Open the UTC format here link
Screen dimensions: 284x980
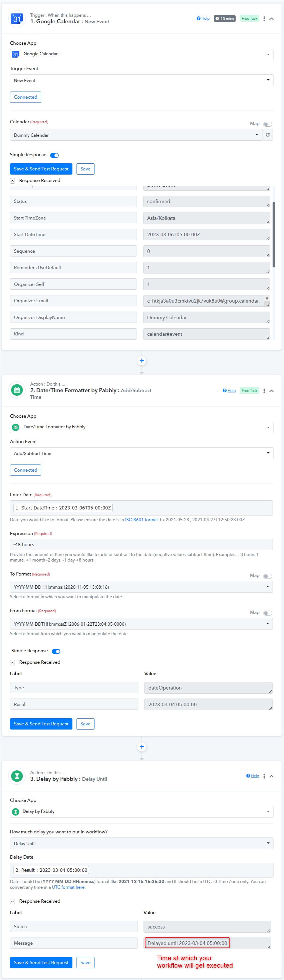[x=69, y=887]
